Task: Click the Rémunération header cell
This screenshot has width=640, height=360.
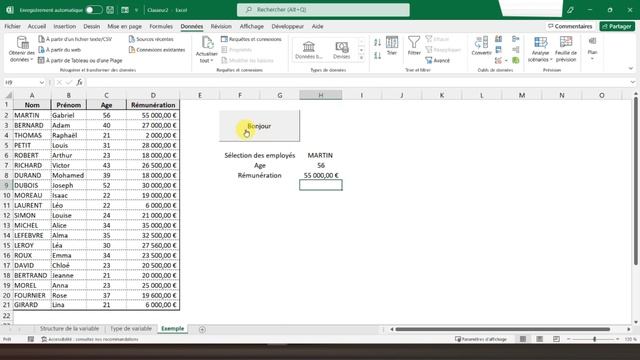Action: [153, 105]
